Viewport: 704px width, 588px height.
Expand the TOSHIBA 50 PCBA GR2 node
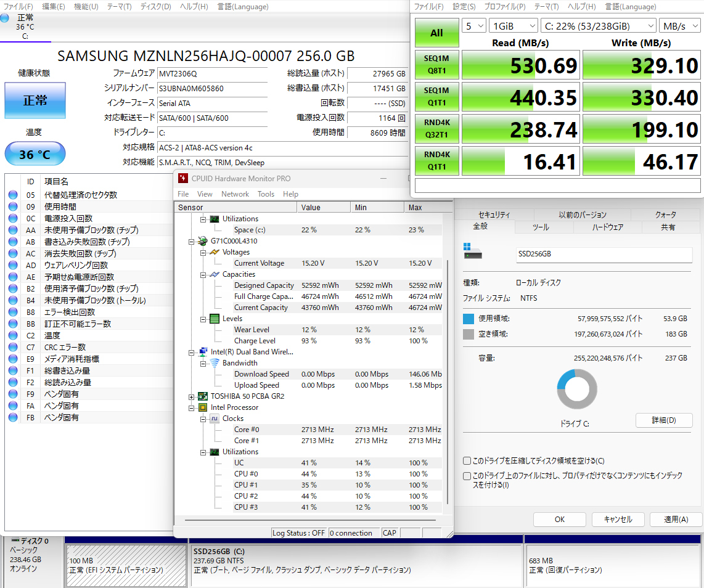191,397
